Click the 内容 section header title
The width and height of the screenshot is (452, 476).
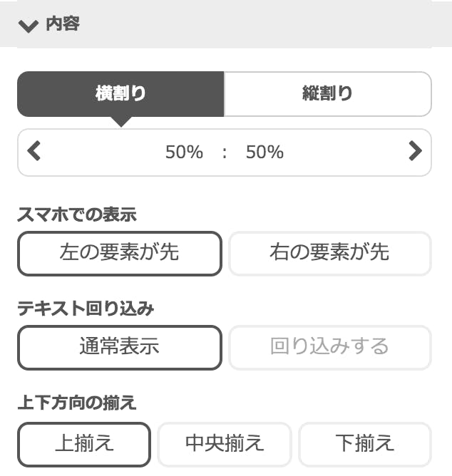63,24
